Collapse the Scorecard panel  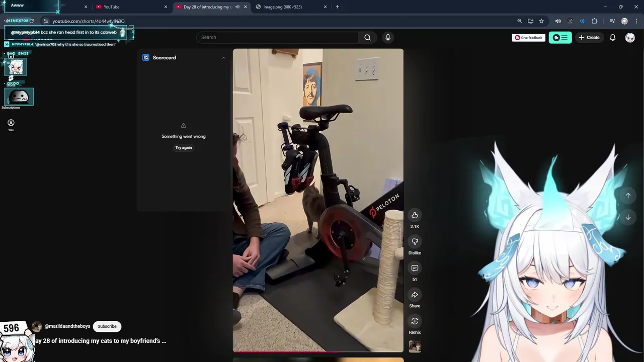point(223,58)
